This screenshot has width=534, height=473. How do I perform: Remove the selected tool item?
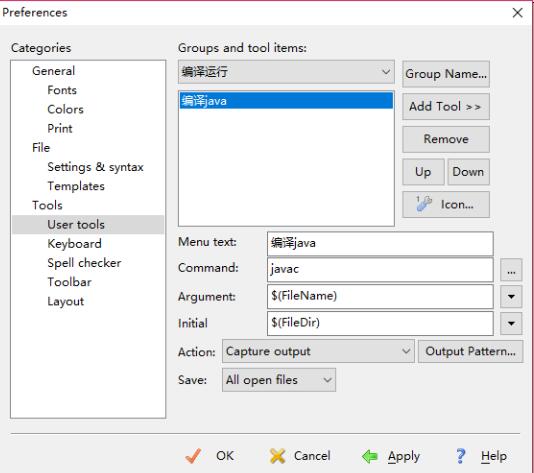point(446,139)
